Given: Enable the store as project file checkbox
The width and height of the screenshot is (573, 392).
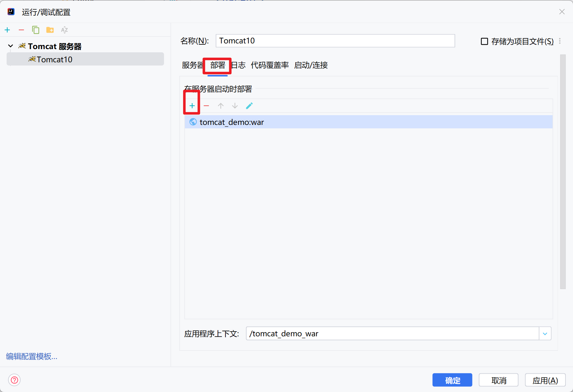Looking at the screenshot, I should click(x=484, y=41).
